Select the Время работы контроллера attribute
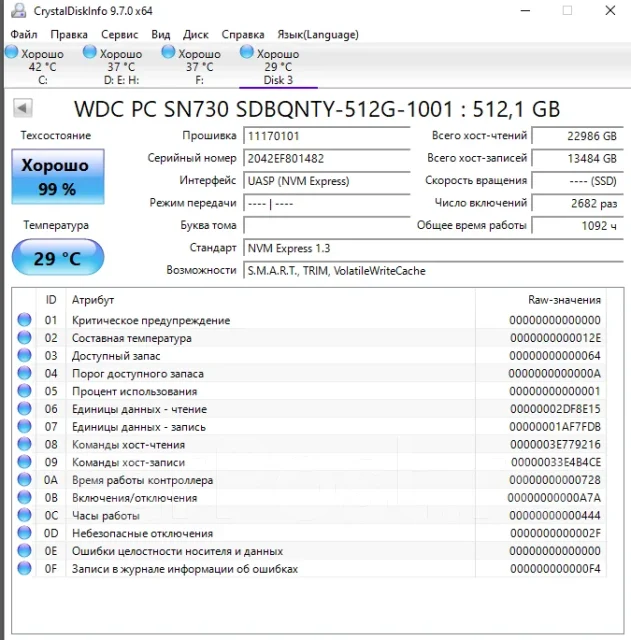631x640 pixels. click(142, 480)
